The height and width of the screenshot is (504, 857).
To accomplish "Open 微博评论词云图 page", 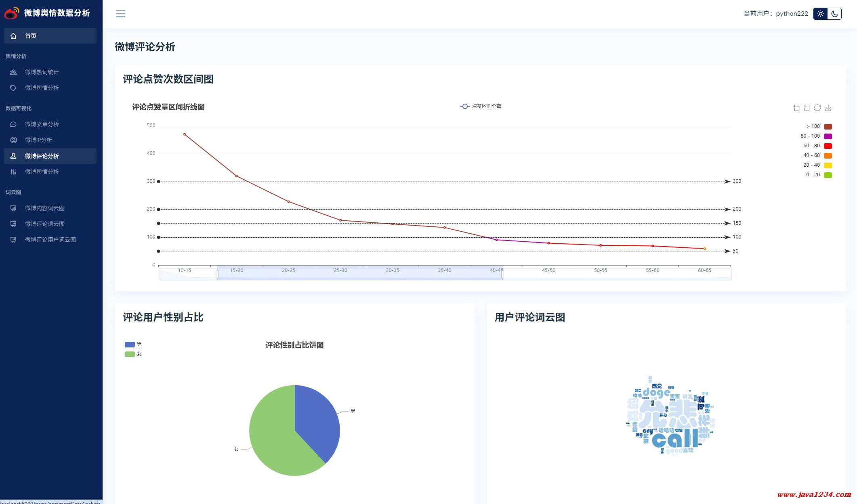I will (x=44, y=224).
